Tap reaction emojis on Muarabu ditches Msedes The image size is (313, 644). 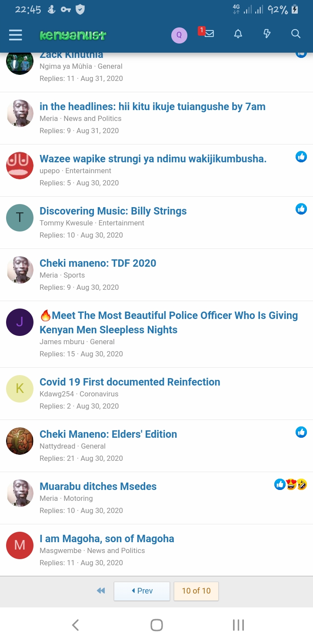[x=290, y=484]
